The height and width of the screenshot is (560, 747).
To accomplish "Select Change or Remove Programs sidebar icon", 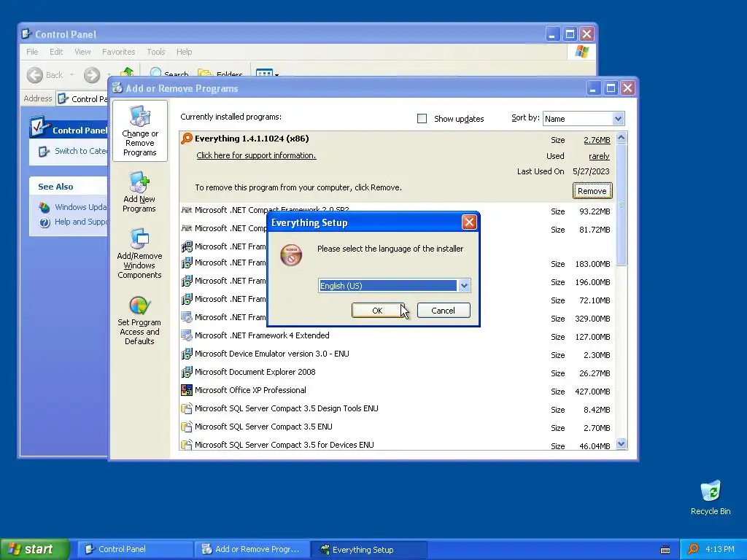I will (139, 131).
